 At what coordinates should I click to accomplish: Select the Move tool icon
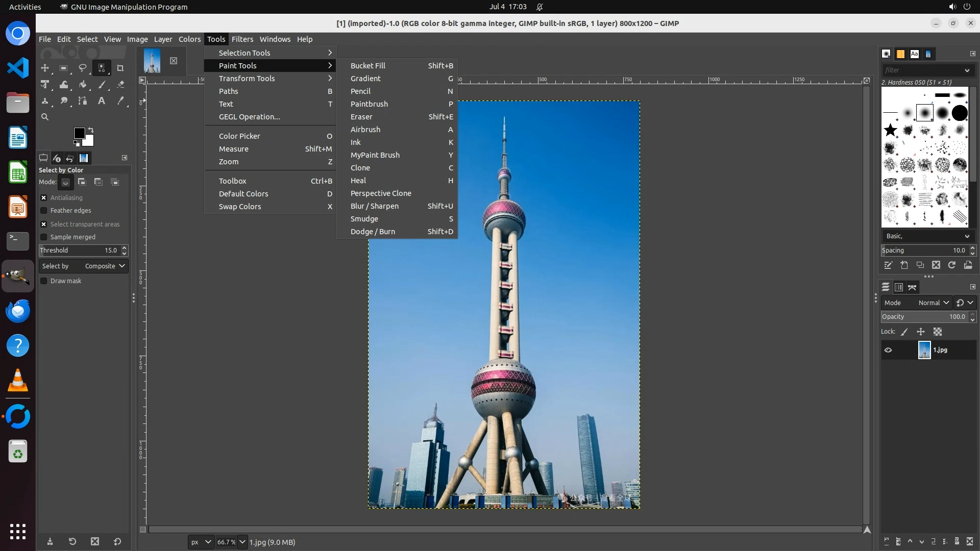[x=45, y=68]
